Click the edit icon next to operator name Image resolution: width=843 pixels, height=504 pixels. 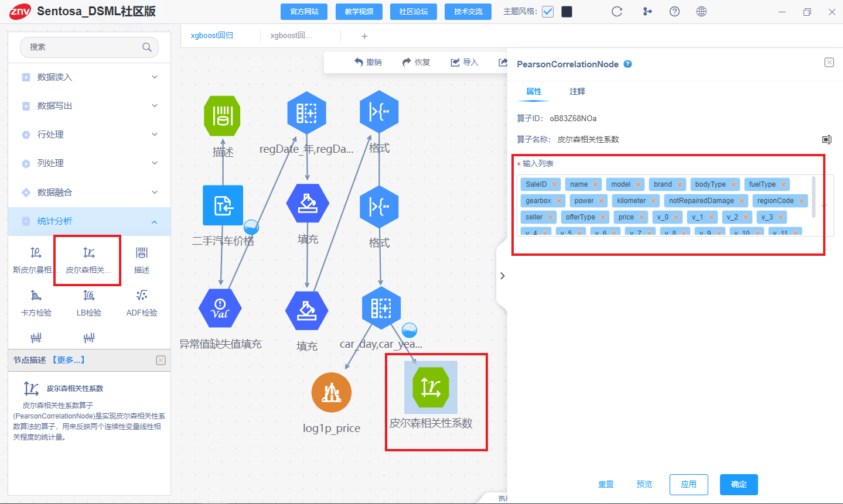[827, 139]
